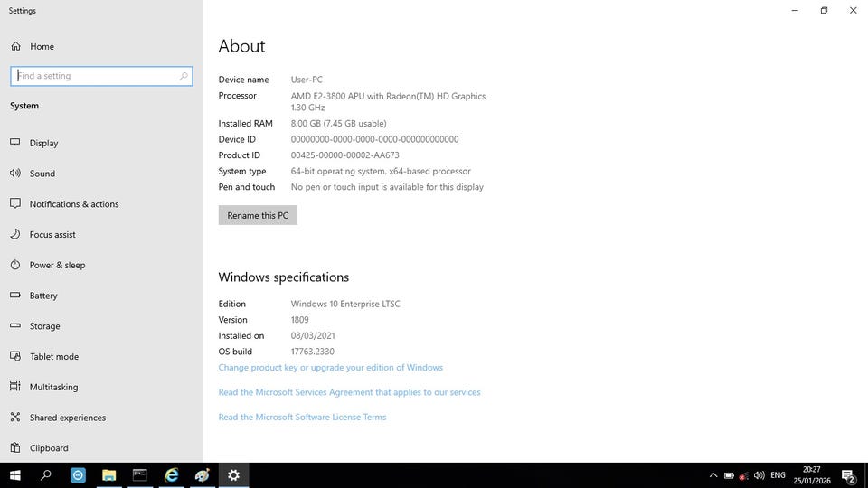Open Storage settings in sidebar
This screenshot has width=868, height=488.
click(x=35, y=325)
